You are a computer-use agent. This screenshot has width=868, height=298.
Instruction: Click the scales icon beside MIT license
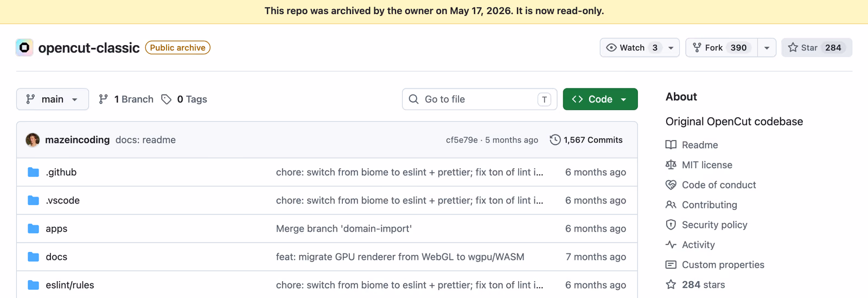pos(671,165)
